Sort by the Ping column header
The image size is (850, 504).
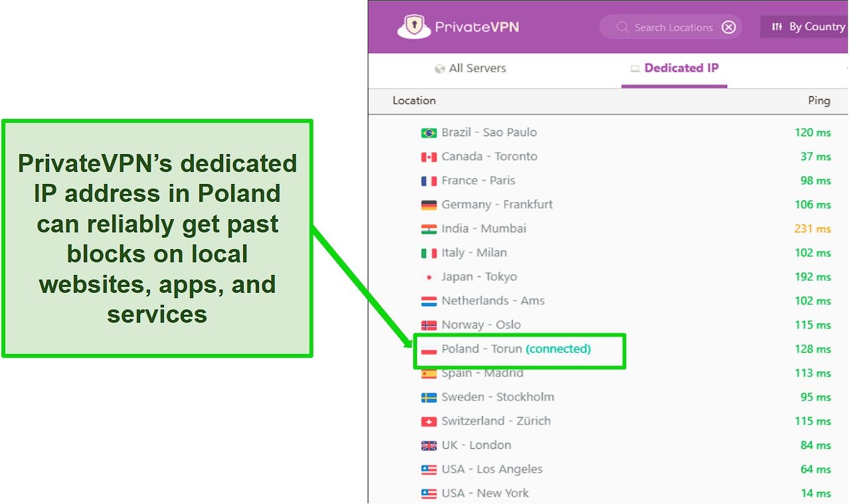pos(819,100)
